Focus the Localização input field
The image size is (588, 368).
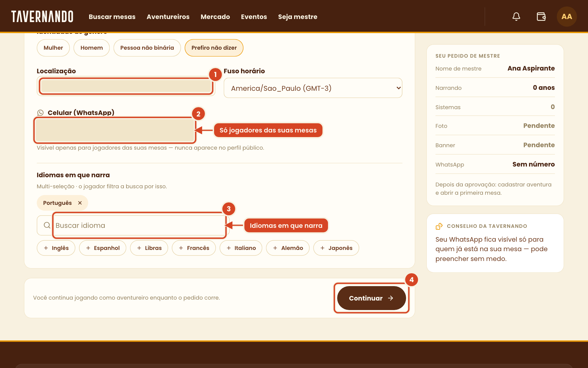(x=126, y=86)
